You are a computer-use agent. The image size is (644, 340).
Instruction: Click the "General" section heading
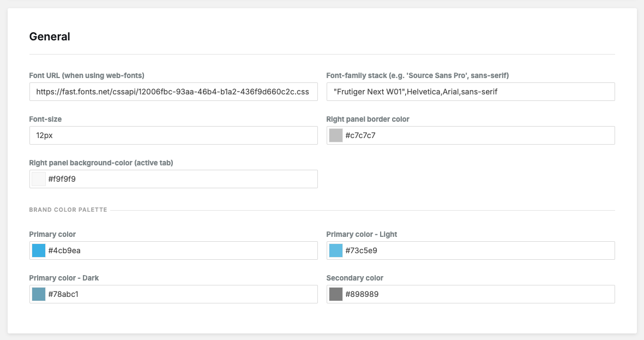(50, 37)
